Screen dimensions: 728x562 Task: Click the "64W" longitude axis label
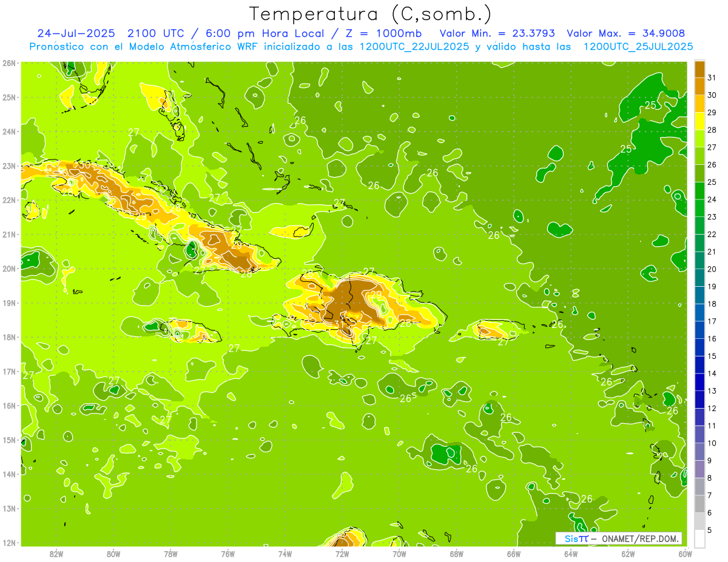(x=571, y=554)
